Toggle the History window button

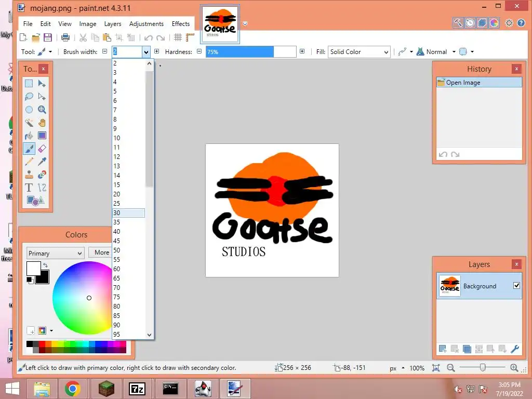[x=470, y=23]
